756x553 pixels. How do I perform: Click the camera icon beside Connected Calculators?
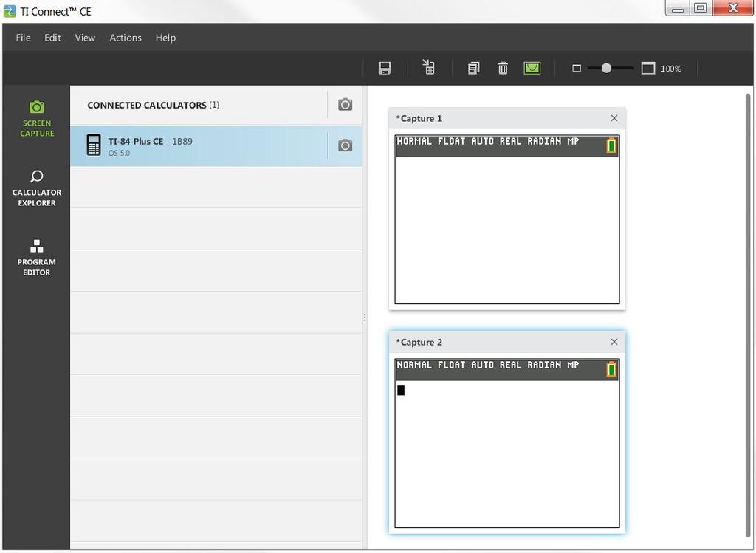pos(345,105)
